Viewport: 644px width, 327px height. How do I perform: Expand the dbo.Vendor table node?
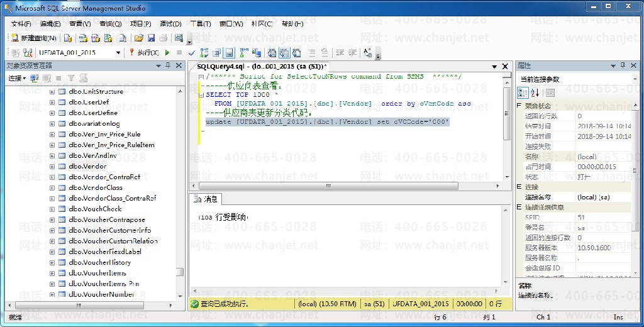52,167
